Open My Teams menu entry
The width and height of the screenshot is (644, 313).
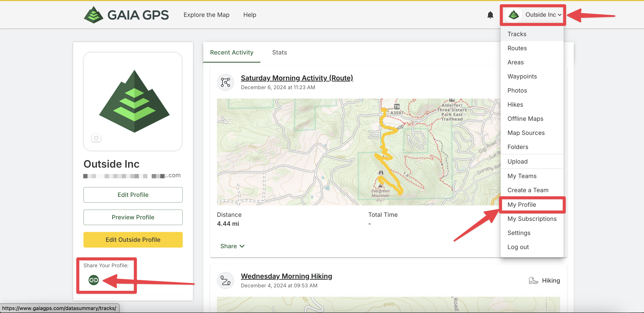[x=532, y=176]
